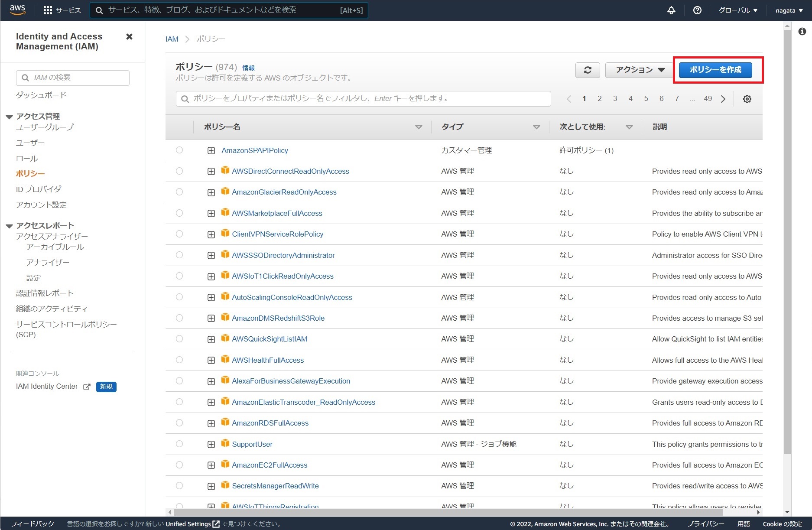Click the AWS home logo

(17, 10)
